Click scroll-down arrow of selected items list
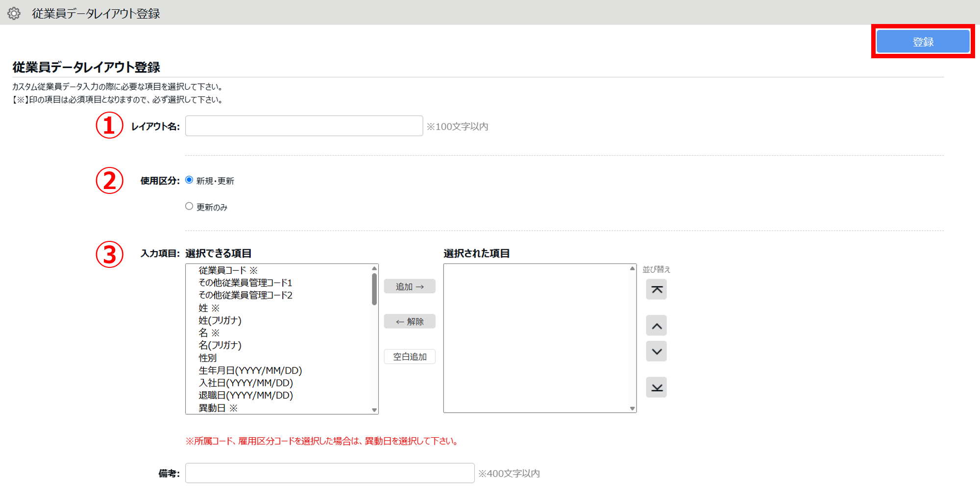 (x=632, y=408)
